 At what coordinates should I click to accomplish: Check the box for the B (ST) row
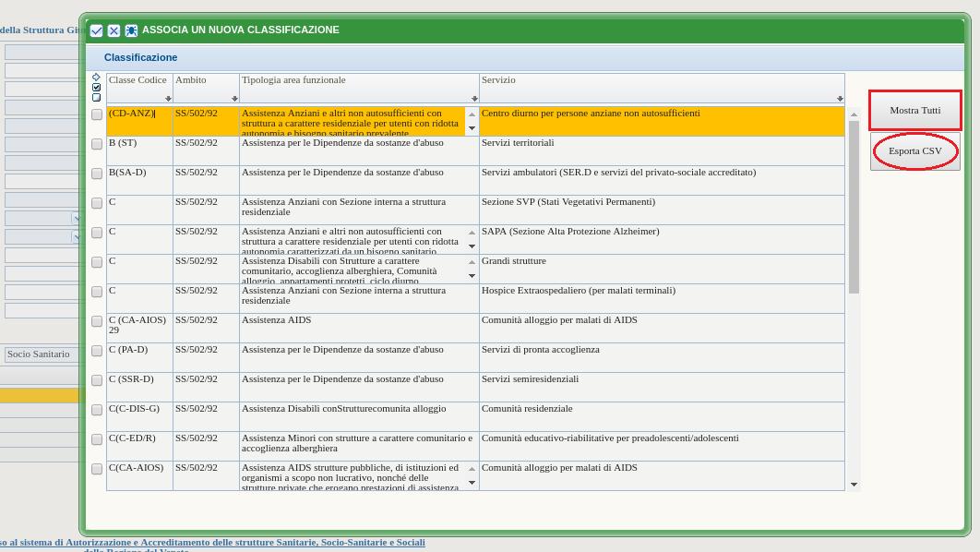tap(97, 144)
